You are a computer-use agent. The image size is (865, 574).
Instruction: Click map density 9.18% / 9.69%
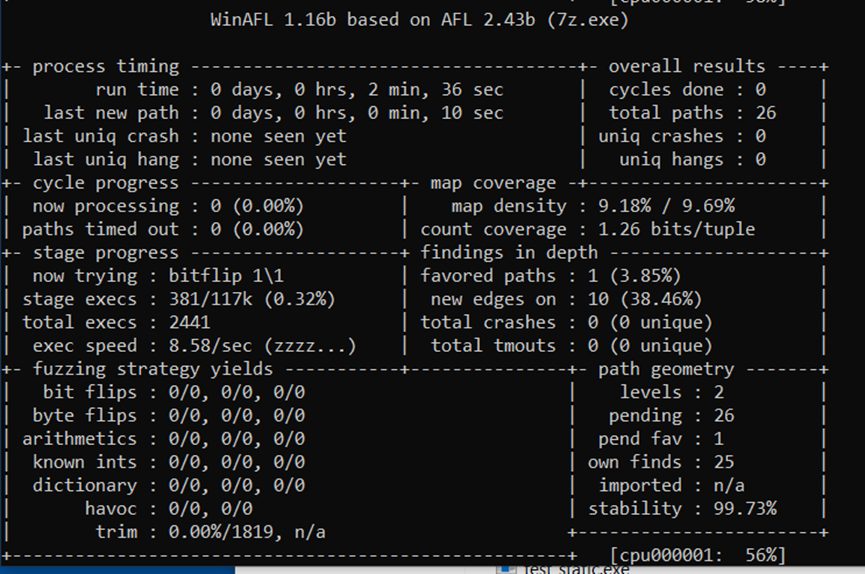pos(666,206)
